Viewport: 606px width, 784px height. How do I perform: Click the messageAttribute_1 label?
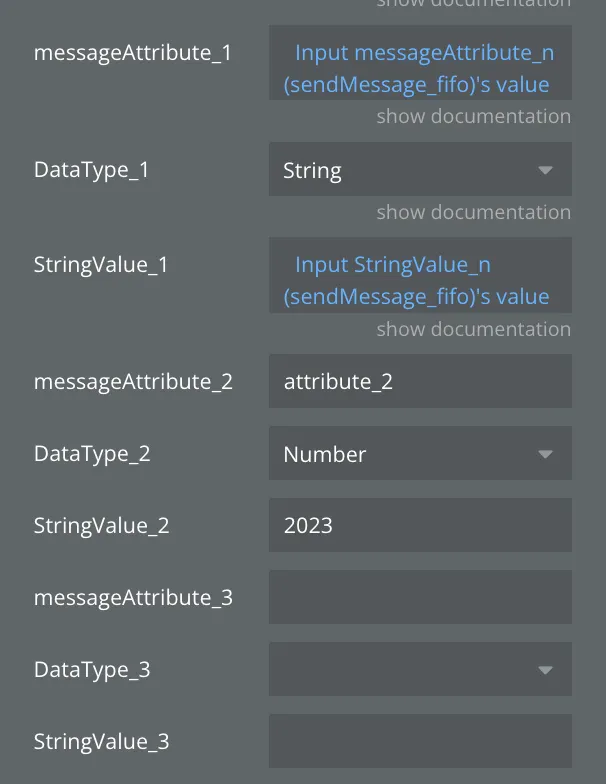tap(133, 53)
